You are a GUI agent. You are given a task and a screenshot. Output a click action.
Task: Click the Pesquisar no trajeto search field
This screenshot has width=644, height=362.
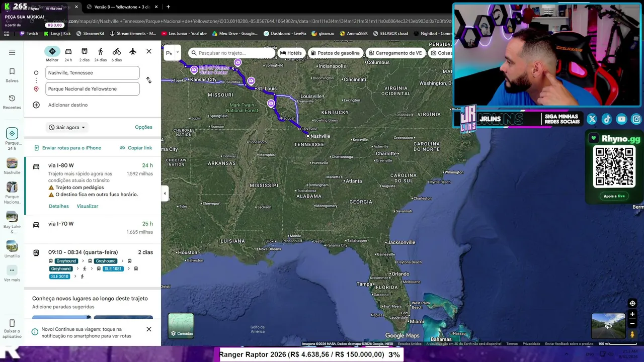232,53
